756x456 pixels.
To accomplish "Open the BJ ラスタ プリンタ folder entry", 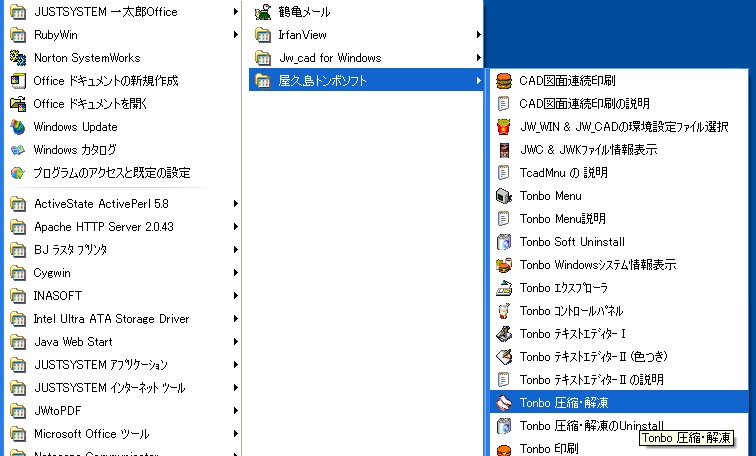I will (124, 250).
